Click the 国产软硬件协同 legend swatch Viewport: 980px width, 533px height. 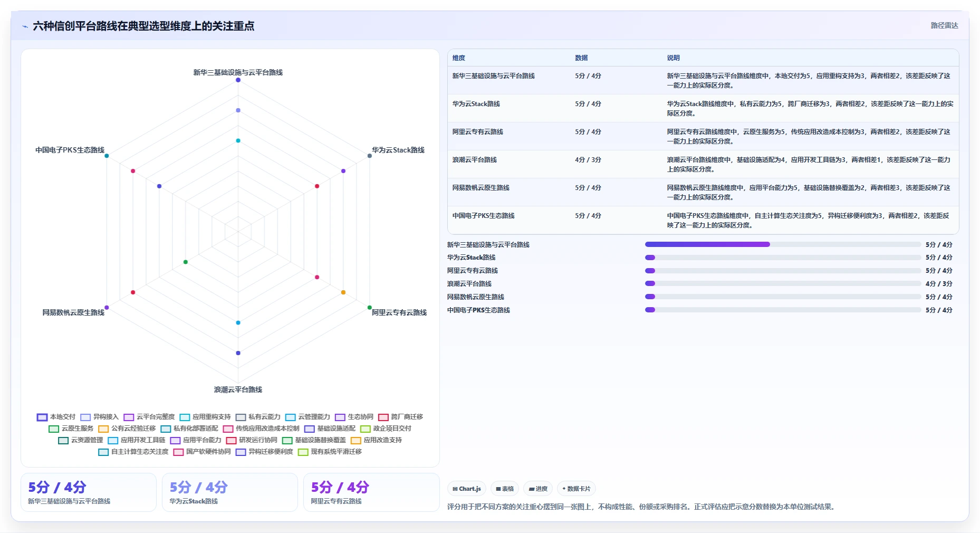(178, 452)
